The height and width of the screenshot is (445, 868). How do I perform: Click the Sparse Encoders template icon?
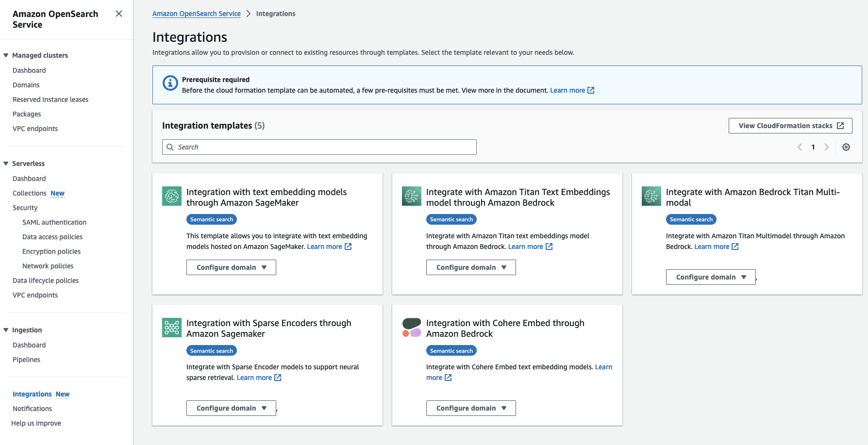pyautogui.click(x=172, y=328)
